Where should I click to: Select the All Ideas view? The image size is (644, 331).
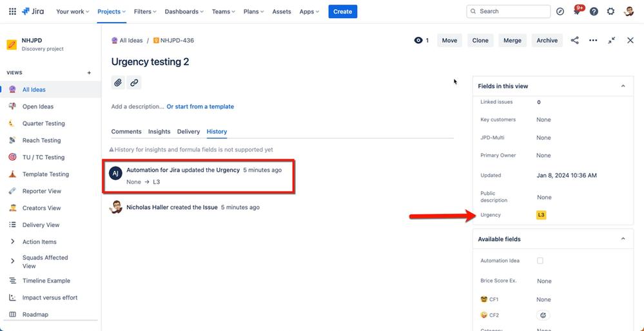50,90
